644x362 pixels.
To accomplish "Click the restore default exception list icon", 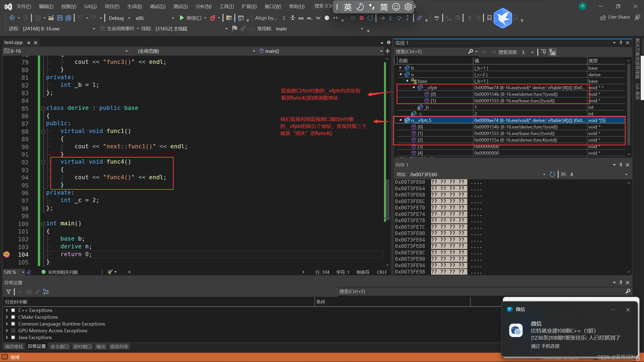I will click(x=46, y=292).
